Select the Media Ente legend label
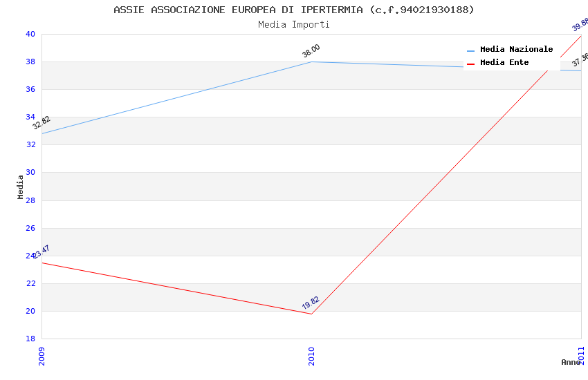Viewport: 588px width, 380px height. [x=504, y=63]
